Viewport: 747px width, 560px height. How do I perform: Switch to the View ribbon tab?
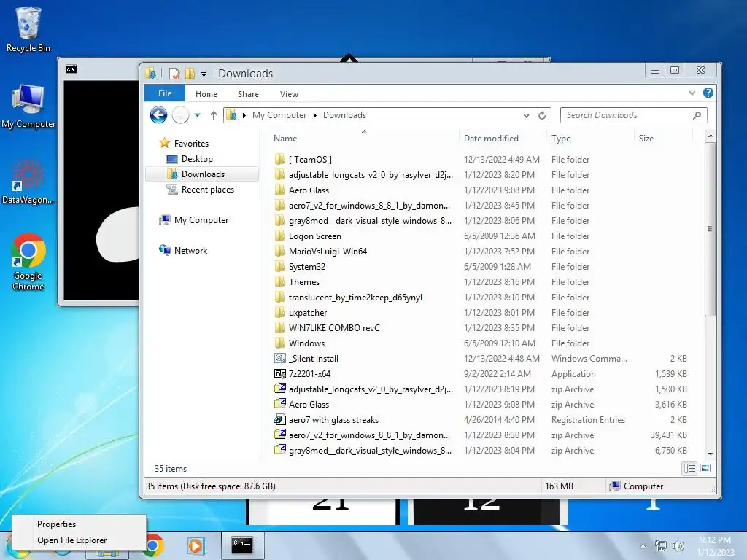click(x=289, y=94)
